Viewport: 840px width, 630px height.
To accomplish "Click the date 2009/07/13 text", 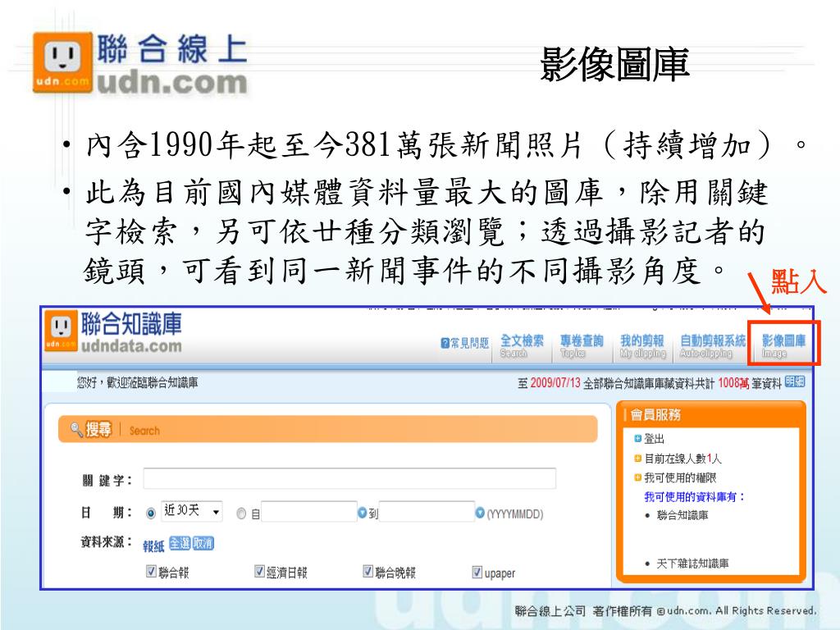I will click(x=555, y=383).
